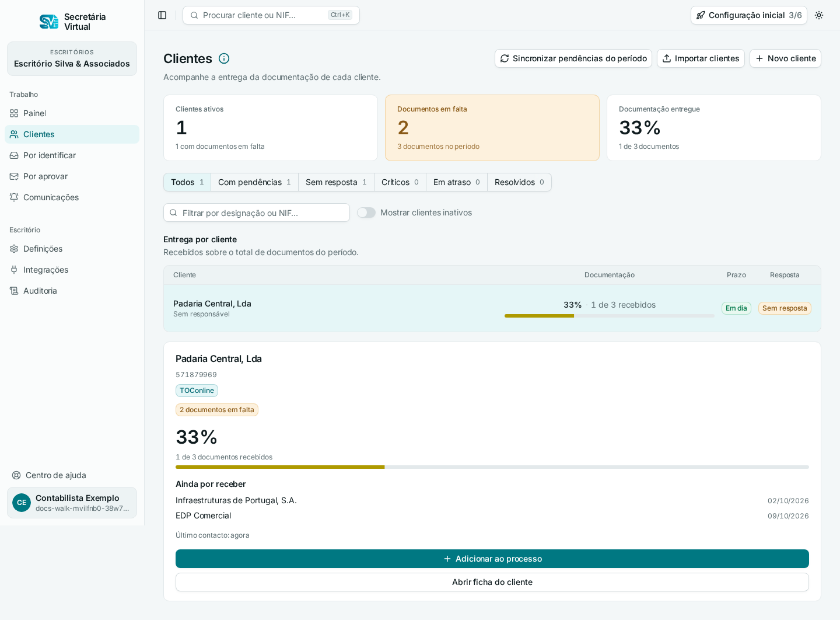Open Auditoria page
The image size is (840, 620).
tap(72, 291)
